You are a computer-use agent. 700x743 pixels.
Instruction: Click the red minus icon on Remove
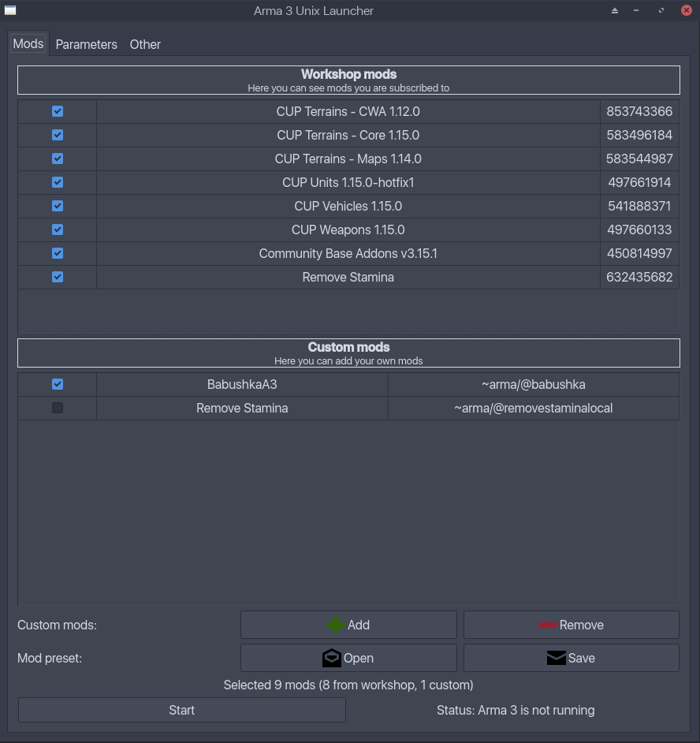[x=548, y=625]
